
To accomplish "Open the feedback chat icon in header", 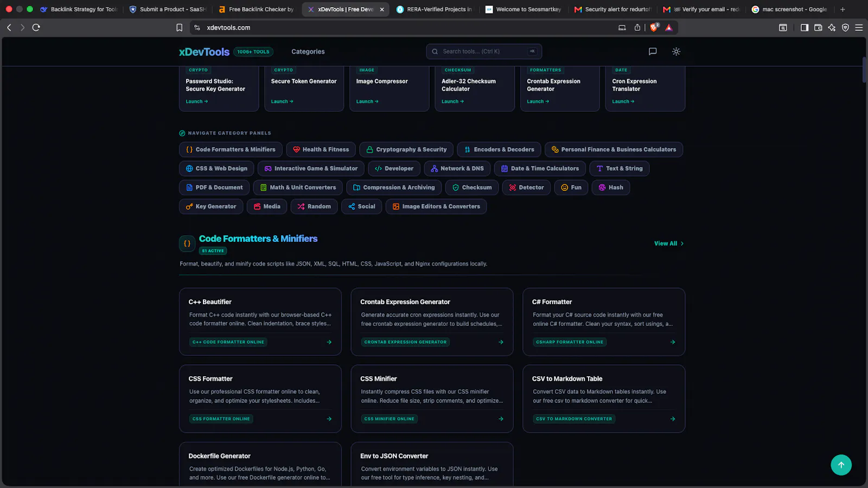I will (x=653, y=52).
